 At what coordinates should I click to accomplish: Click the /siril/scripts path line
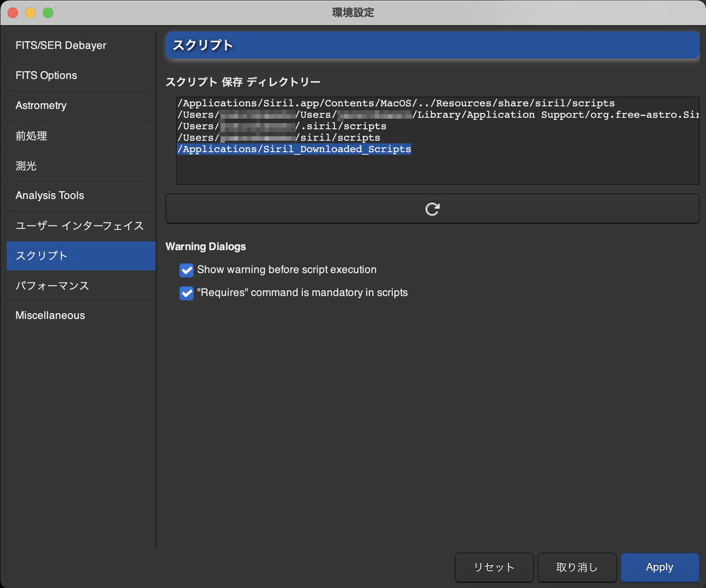tap(279, 138)
